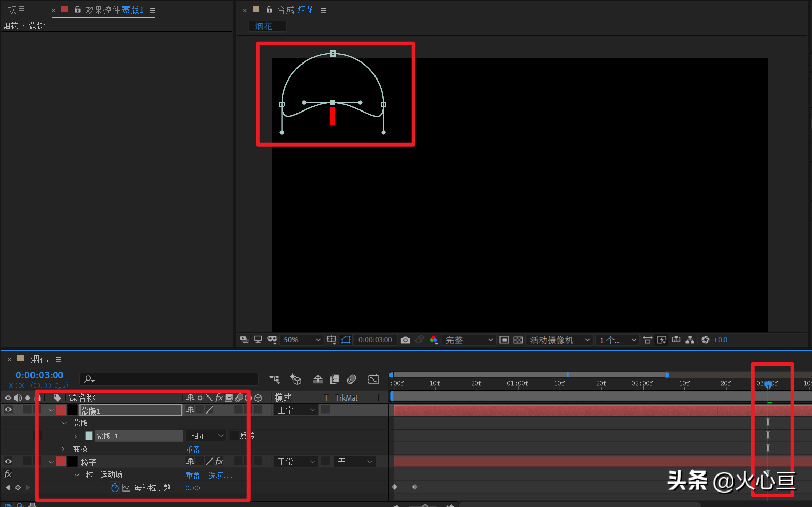Open 正常 blend mode dropdown for 蒙版1
This screenshot has height=507, width=812.
click(296, 410)
